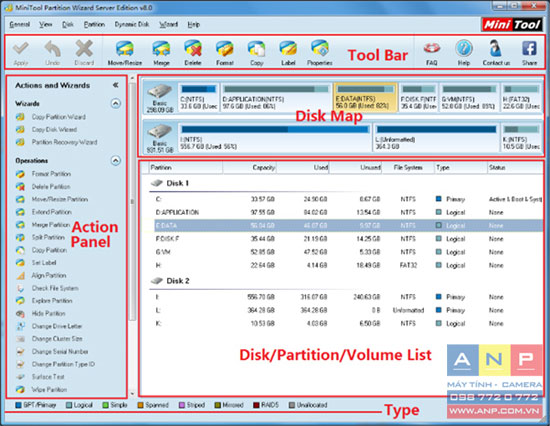Launch Copy Disk Wizard

[46, 129]
